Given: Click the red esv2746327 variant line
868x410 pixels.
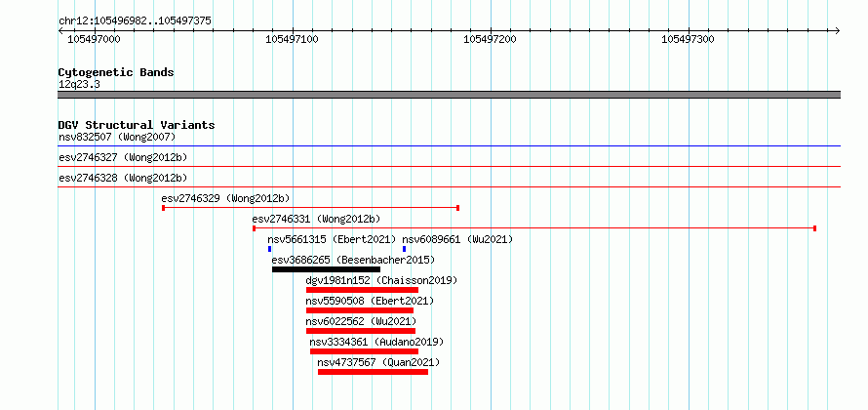Looking at the screenshot, I should (449, 166).
